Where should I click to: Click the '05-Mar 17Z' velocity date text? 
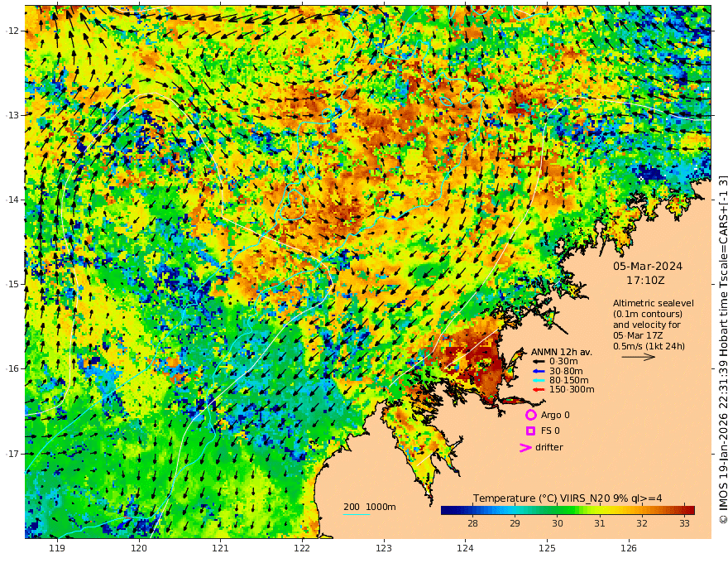[x=638, y=335]
